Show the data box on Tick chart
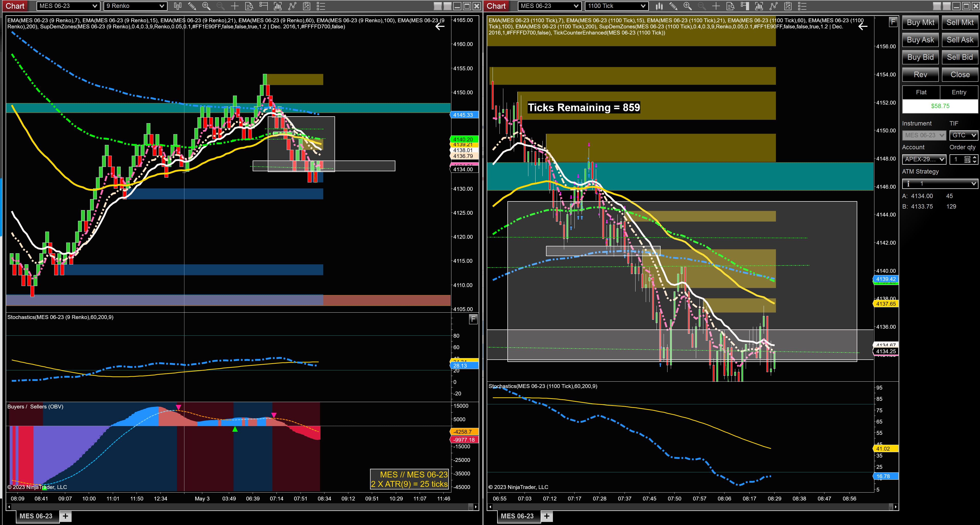980x525 pixels. (730, 6)
